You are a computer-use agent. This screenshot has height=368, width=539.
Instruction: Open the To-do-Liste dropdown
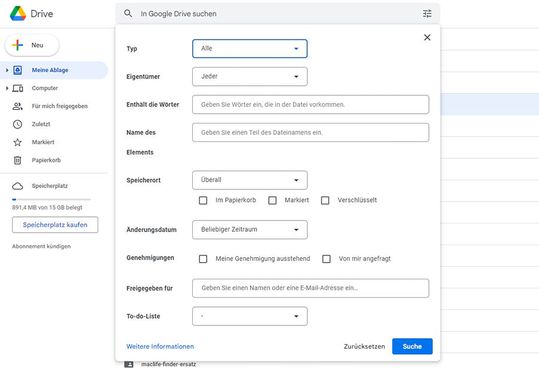250,316
